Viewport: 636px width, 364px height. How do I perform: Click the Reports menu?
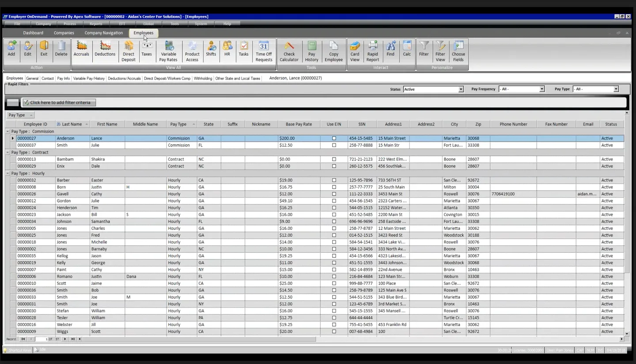point(96,24)
